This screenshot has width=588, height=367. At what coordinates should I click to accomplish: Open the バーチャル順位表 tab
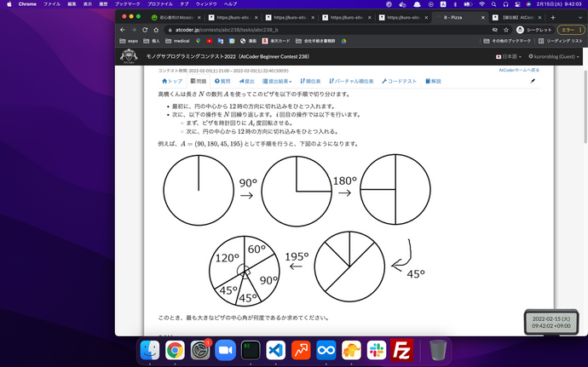(351, 81)
